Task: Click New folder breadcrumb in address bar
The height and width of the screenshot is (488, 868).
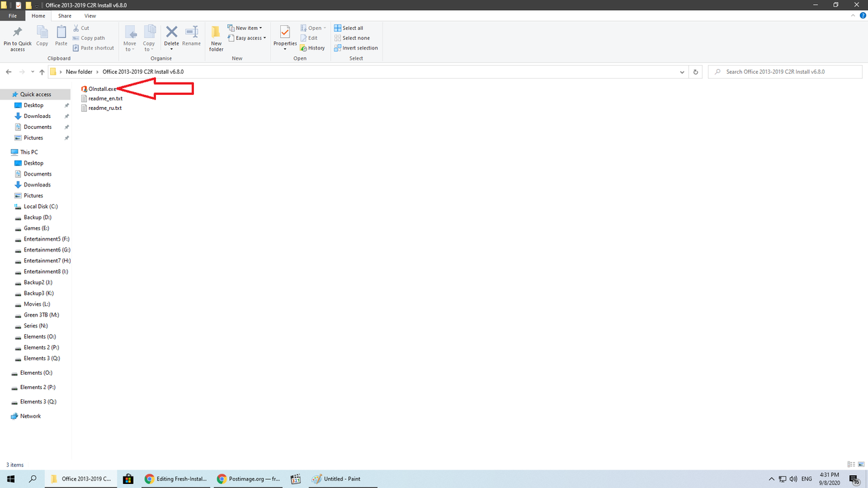Action: (79, 71)
